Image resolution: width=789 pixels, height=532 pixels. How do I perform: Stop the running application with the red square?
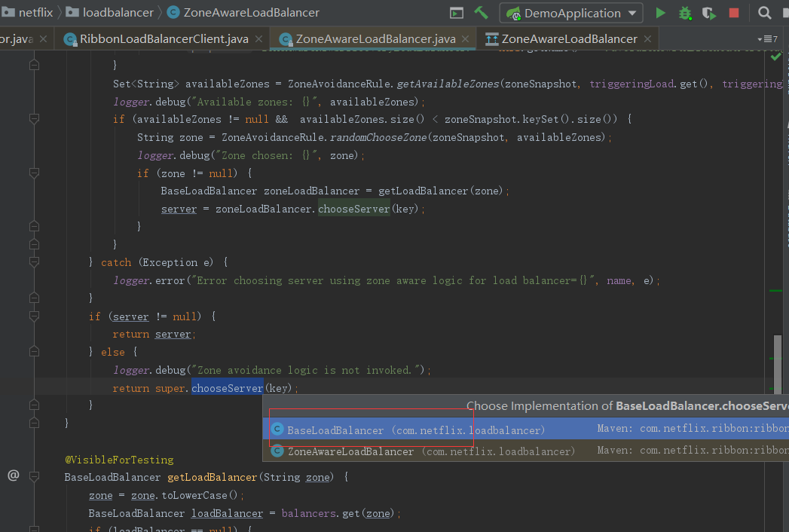point(734,13)
